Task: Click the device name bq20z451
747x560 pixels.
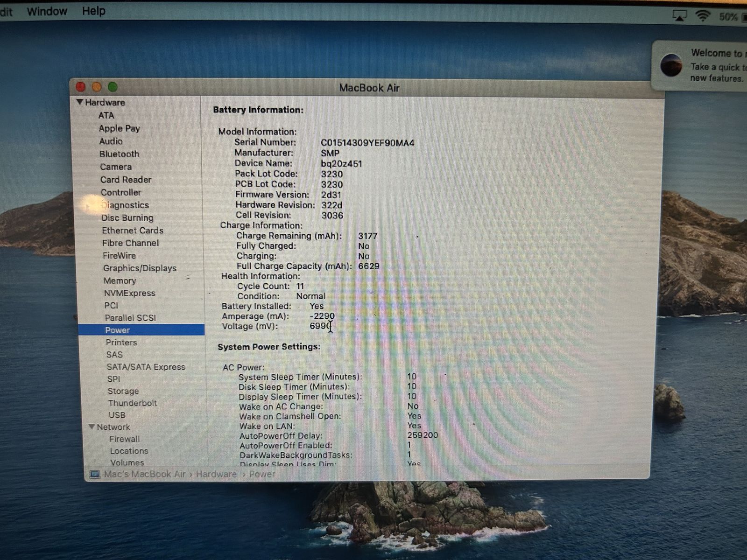Action: click(x=341, y=164)
